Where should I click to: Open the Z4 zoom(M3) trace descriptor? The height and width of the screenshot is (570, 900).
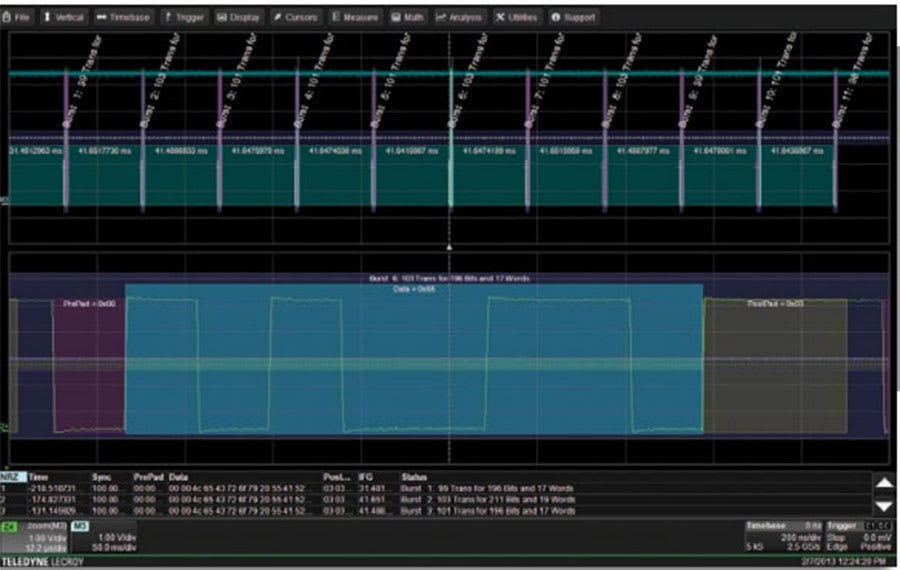point(34,538)
